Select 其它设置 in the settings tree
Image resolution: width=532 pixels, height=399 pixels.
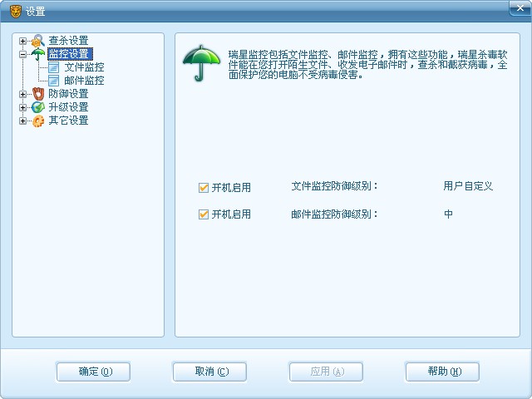[x=68, y=121]
